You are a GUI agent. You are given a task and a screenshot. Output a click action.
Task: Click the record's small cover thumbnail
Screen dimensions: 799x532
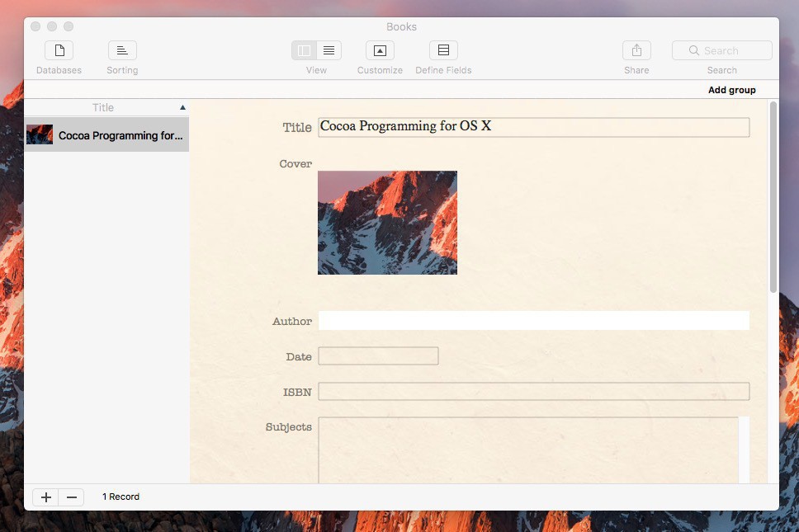(40, 135)
